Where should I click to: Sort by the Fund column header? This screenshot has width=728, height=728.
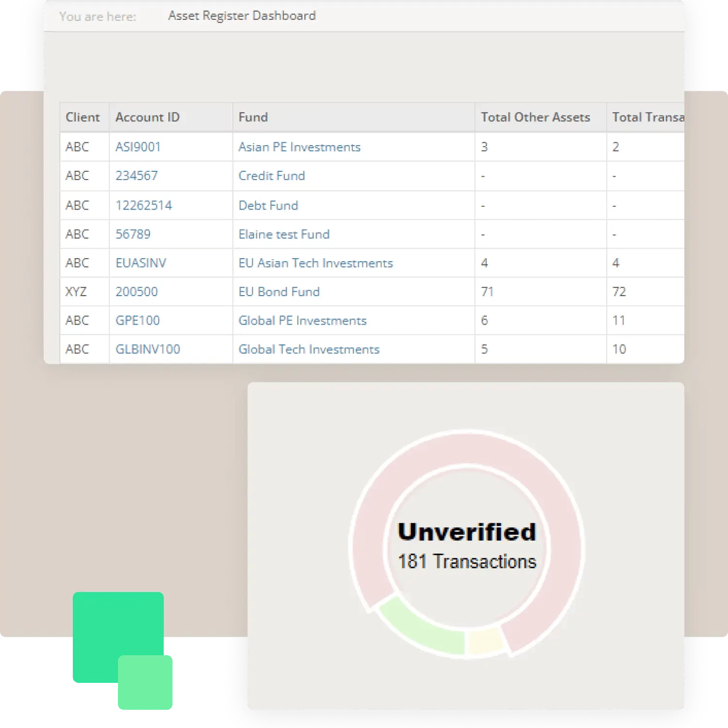pyautogui.click(x=253, y=117)
